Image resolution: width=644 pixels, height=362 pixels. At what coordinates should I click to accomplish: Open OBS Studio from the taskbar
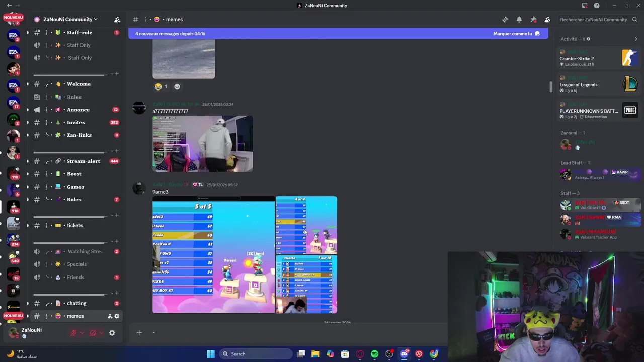[389, 354]
